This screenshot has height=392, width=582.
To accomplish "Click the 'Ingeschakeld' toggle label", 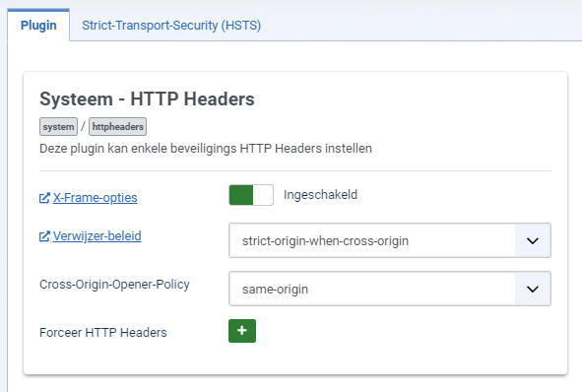I will (320, 195).
